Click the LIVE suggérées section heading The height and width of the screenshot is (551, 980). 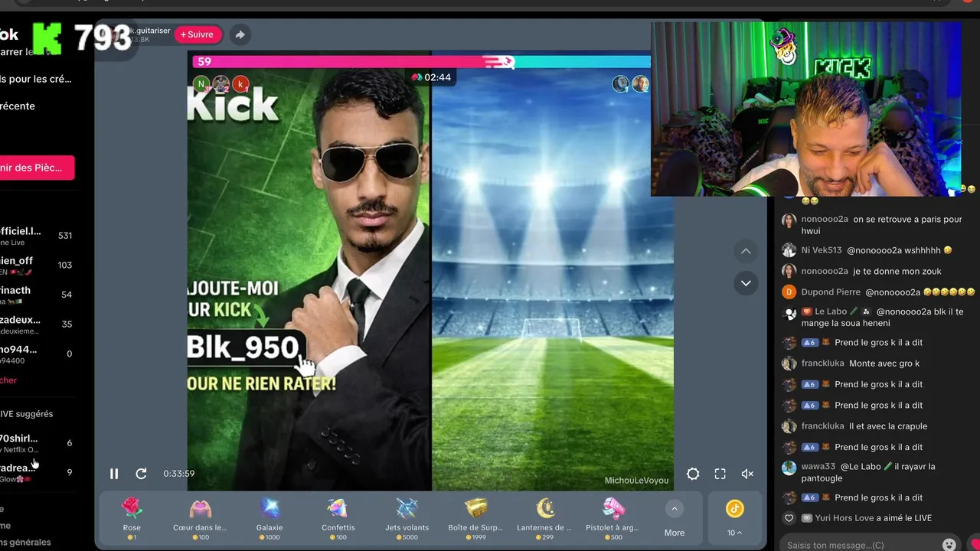pyautogui.click(x=27, y=414)
